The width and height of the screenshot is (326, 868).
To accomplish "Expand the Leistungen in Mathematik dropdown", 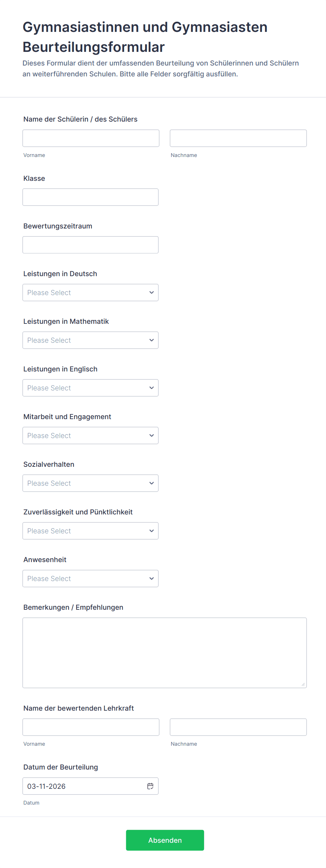I will coord(90,340).
